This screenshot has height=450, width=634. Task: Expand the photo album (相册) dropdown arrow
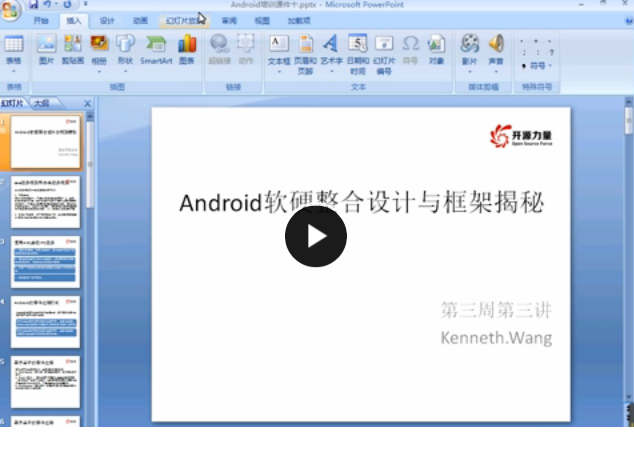tap(99, 72)
